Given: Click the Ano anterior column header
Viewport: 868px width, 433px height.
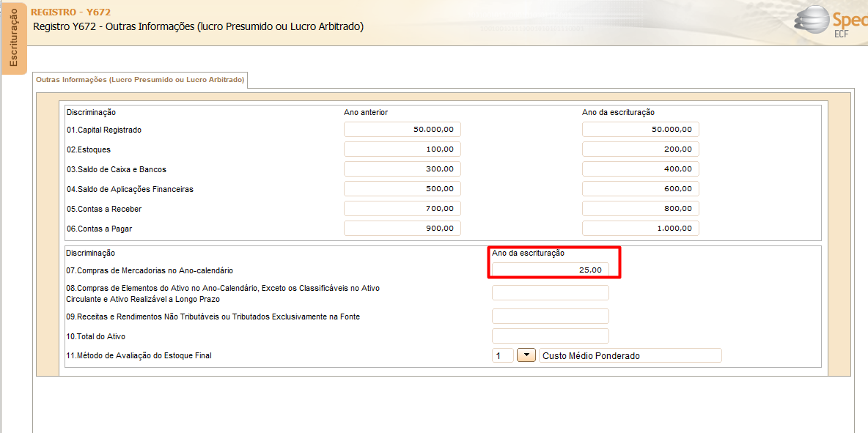Looking at the screenshot, I should (366, 112).
